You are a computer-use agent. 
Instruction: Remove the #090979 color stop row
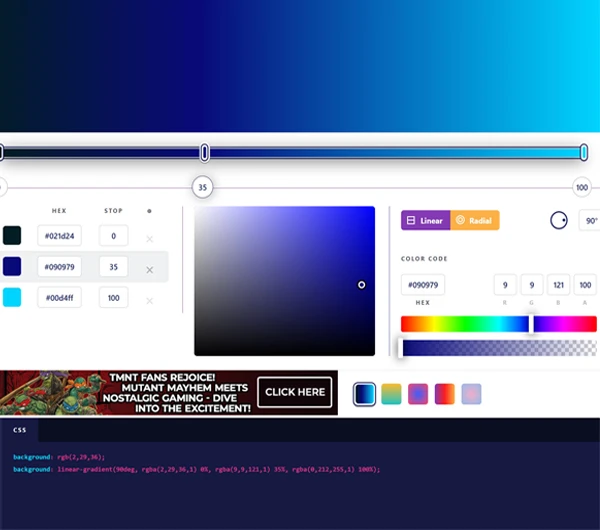[150, 270]
